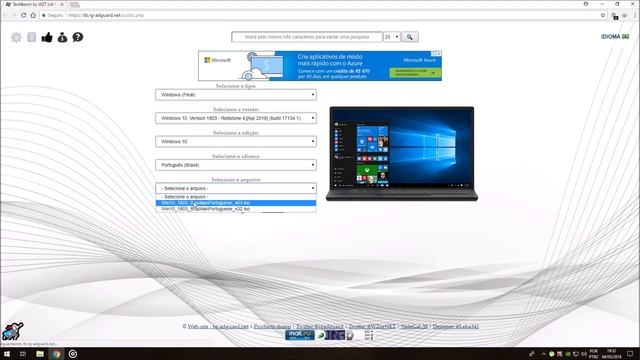Expand the Windows 10 edition dropdown
Viewport: 640px width, 360px height.
tap(236, 142)
